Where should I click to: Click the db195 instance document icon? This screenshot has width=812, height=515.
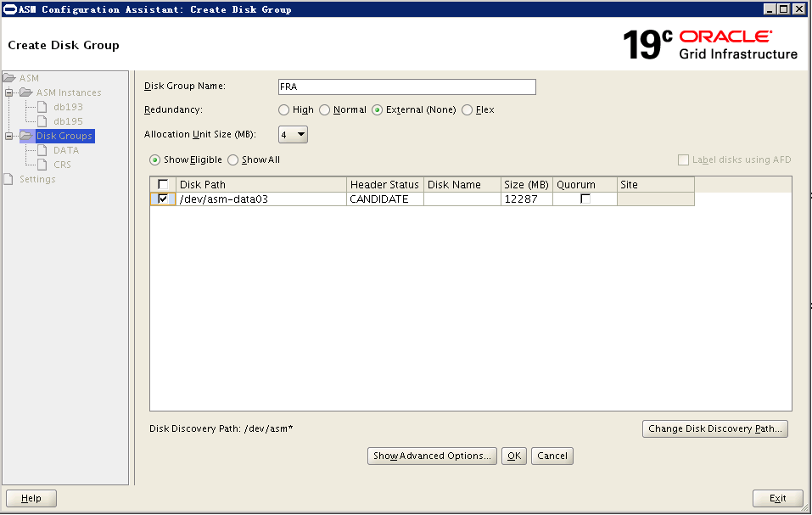click(42, 121)
